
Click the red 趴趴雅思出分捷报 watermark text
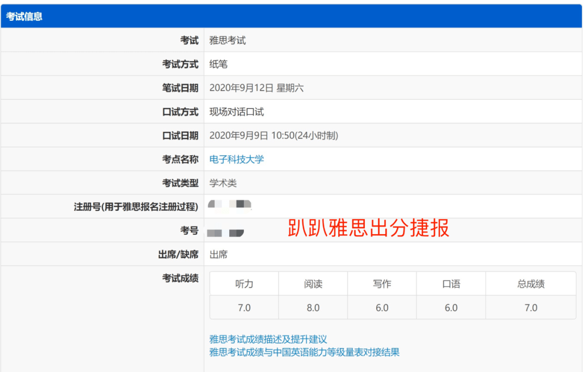click(x=368, y=228)
